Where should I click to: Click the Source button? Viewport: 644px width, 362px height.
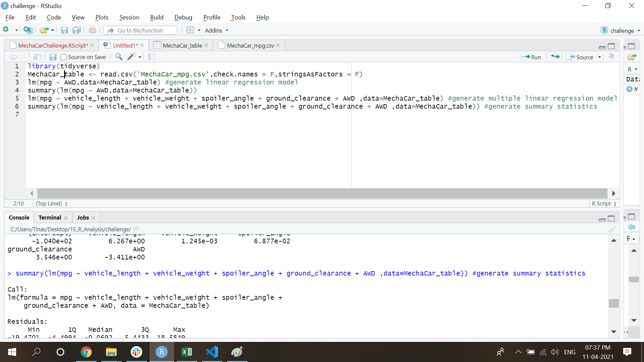coord(580,57)
